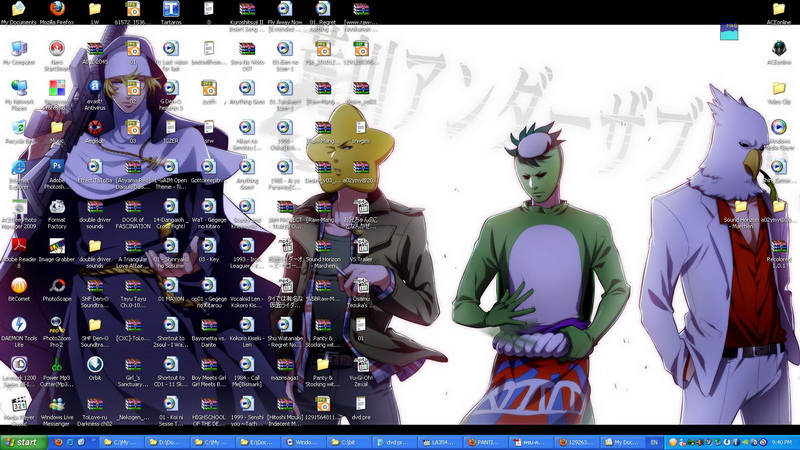
Task: Select the mazinsaga1 archive
Action: click(285, 369)
